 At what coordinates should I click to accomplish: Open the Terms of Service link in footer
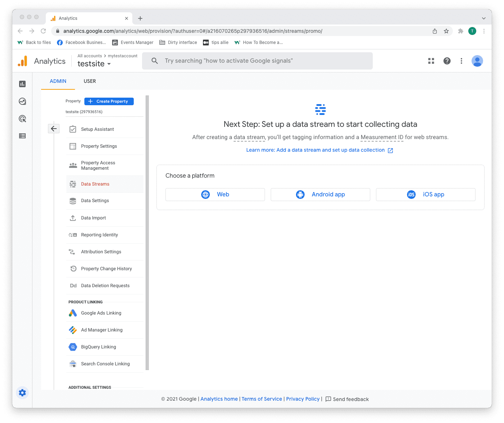[x=262, y=399]
